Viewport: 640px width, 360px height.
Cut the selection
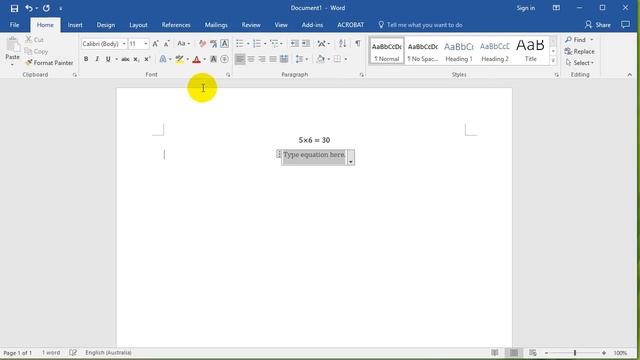34,40
